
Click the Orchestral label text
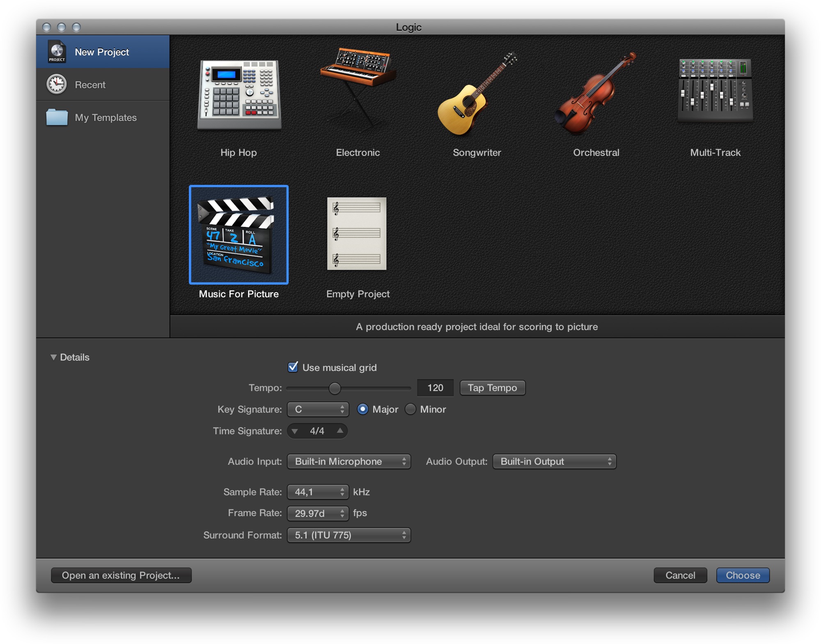pyautogui.click(x=596, y=153)
